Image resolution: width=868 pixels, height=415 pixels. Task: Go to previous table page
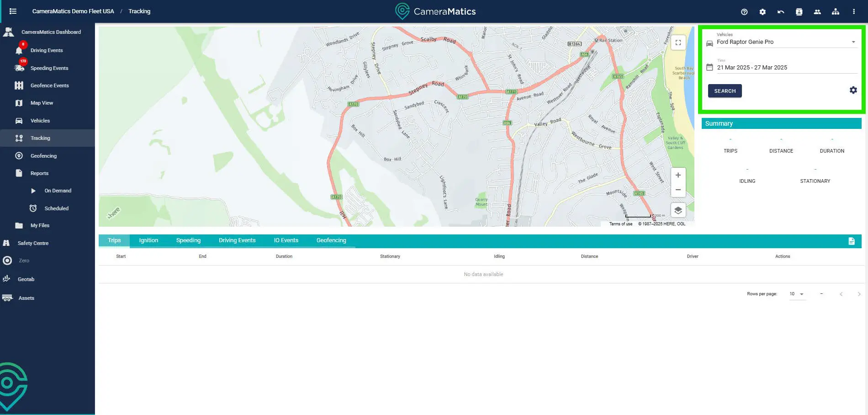(841, 294)
